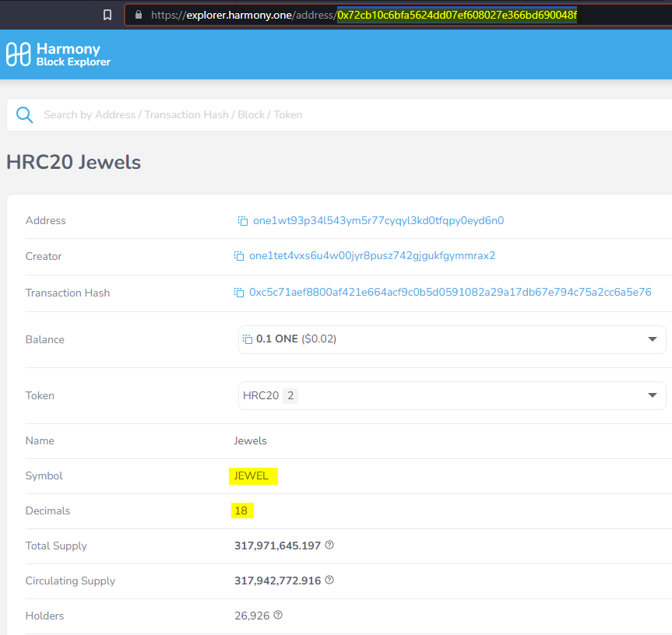Click the search by address input field

coord(234,114)
